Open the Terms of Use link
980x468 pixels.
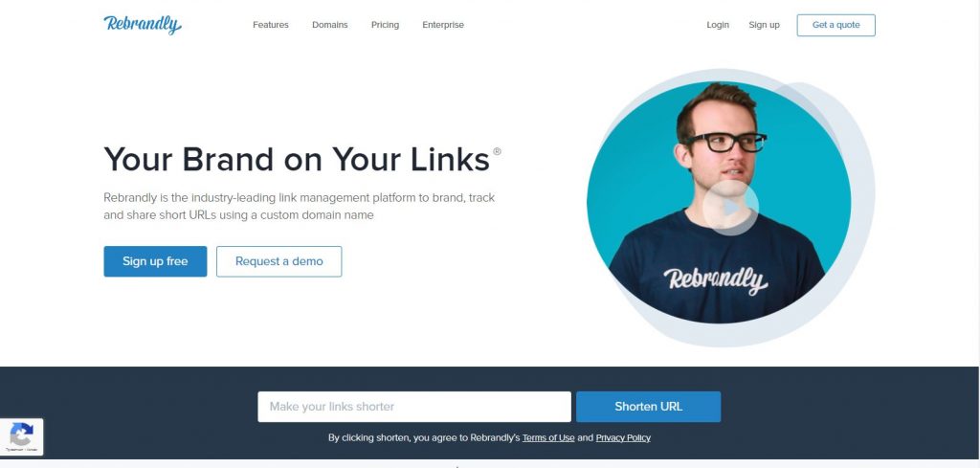coord(548,438)
